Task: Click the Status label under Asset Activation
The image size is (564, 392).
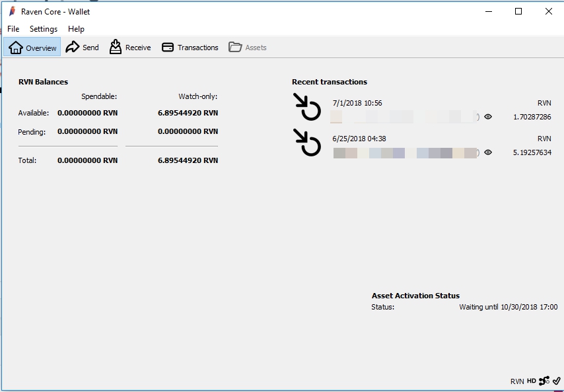Action: (x=383, y=308)
